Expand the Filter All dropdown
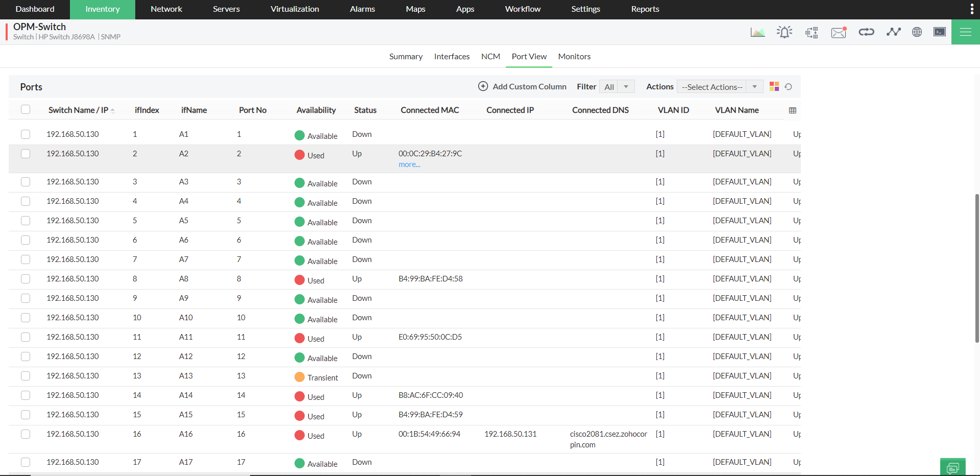 [x=617, y=87]
